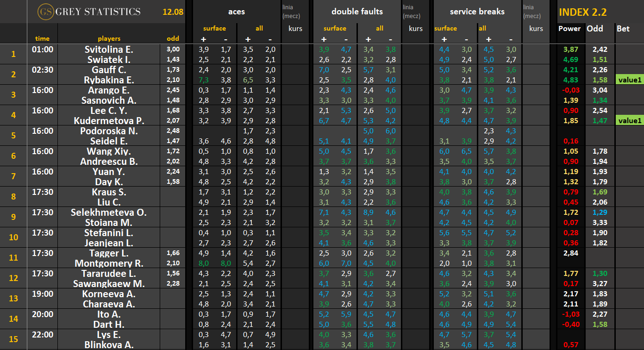The image size is (644, 350).
Task: Select player Arango E.
Action: pos(109,90)
